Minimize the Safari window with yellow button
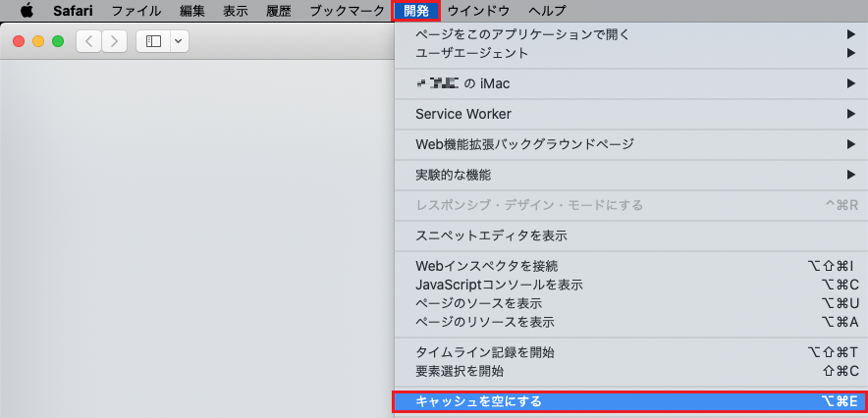Screen dimensions: 868x418 38,41
